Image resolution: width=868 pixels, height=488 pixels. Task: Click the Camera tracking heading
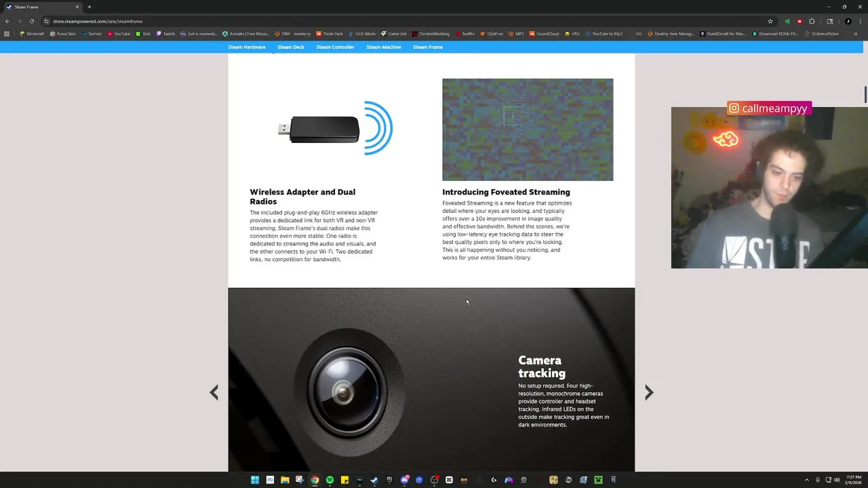(542, 367)
